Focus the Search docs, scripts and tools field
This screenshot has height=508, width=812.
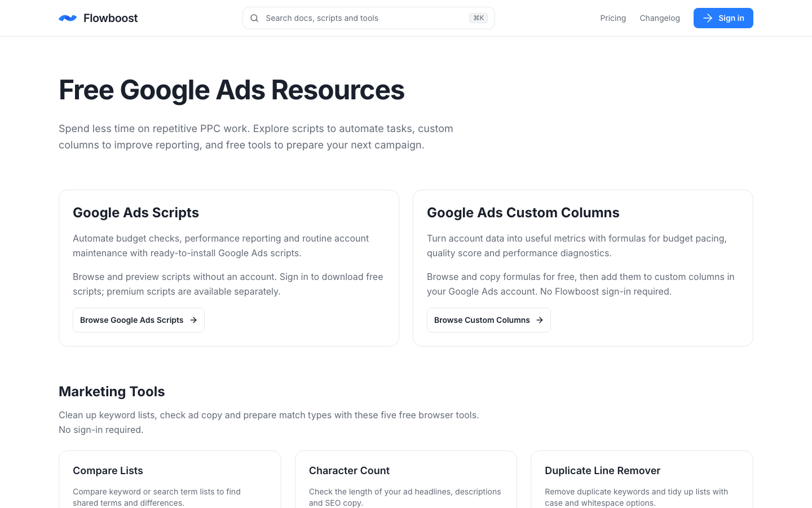click(369, 18)
